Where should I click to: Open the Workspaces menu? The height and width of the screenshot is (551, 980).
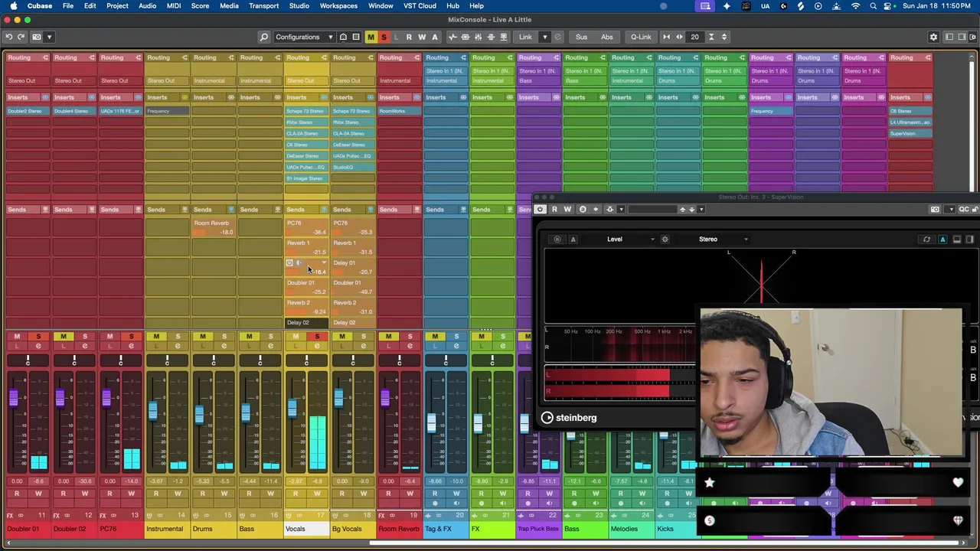(x=338, y=6)
